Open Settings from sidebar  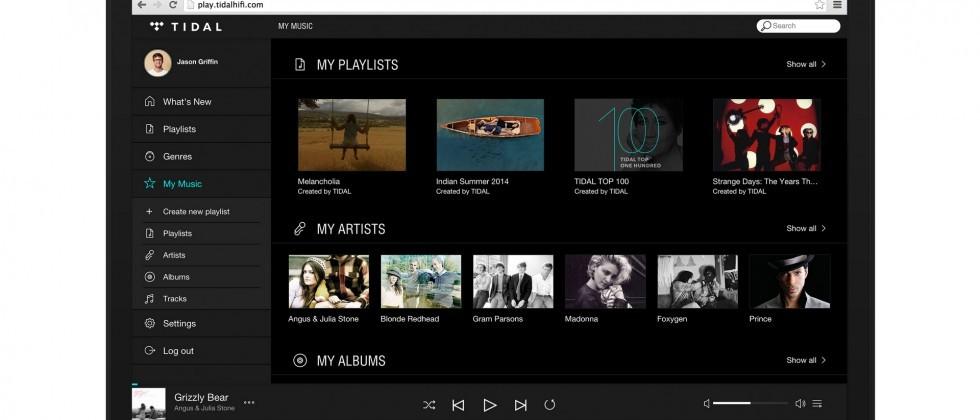(x=201, y=323)
